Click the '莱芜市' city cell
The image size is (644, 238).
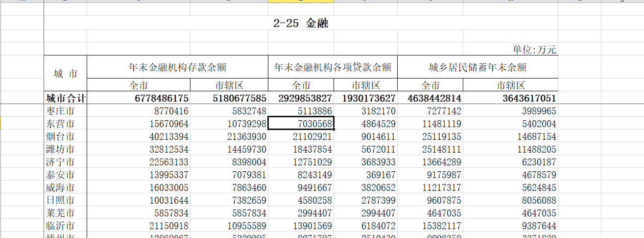(66, 213)
